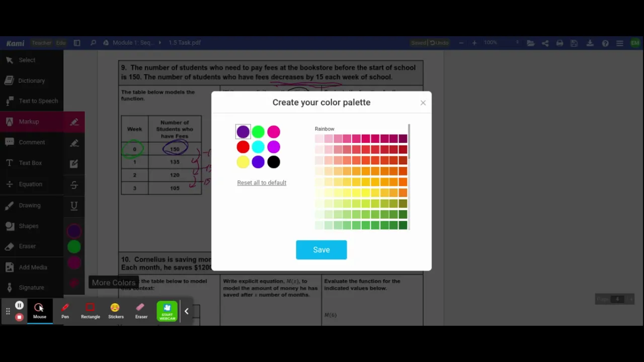Select the cyan palette circle
Screen dimensions: 644x362
pyautogui.click(x=258, y=147)
